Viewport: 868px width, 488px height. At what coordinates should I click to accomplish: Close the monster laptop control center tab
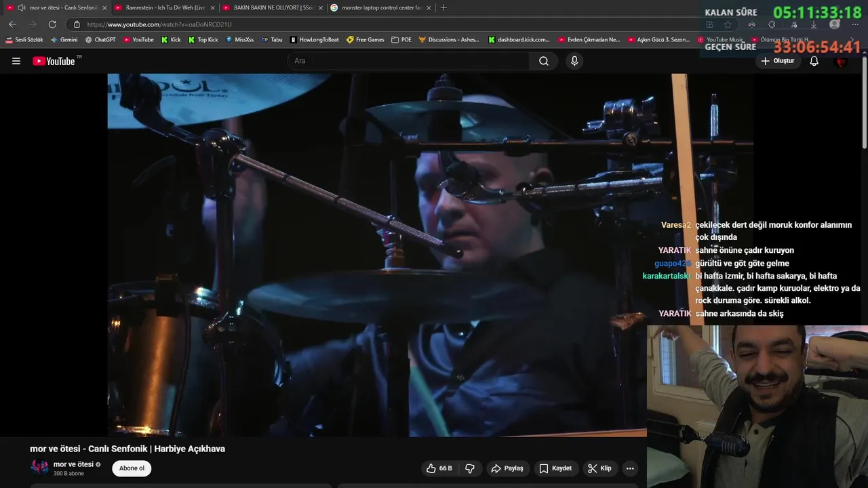pos(429,7)
